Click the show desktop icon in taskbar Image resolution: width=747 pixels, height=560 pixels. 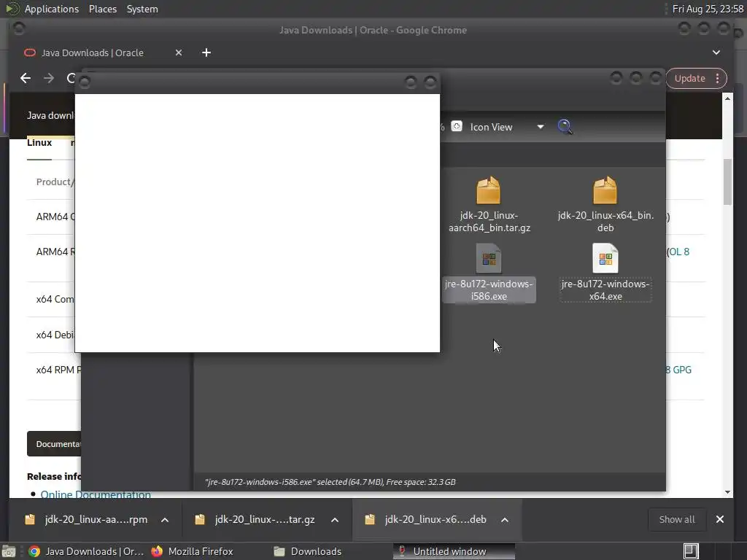pos(9,551)
